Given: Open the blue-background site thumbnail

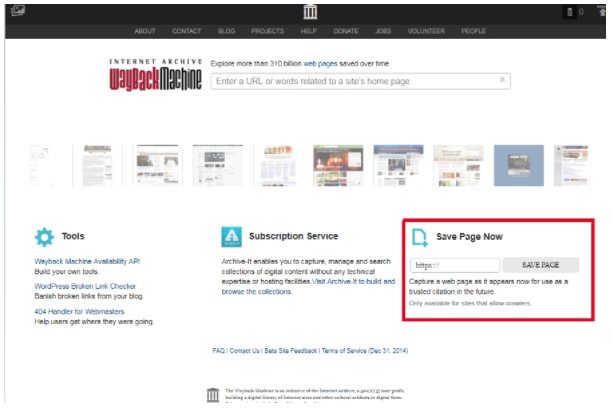Looking at the screenshot, I should (x=518, y=165).
